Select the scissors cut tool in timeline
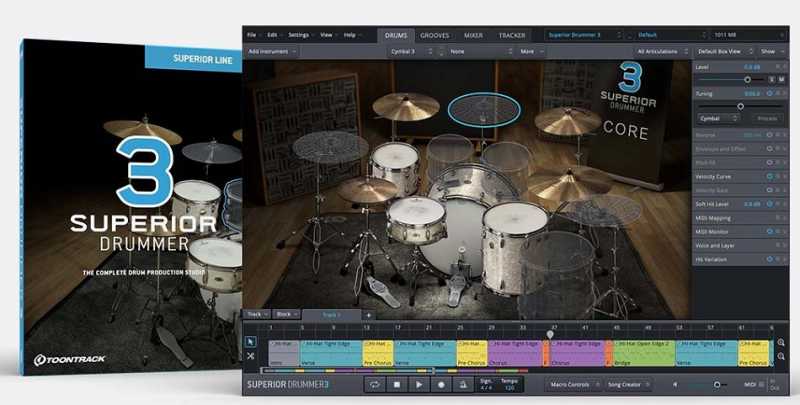Screen dimensions: 800x405 [x=251, y=356]
